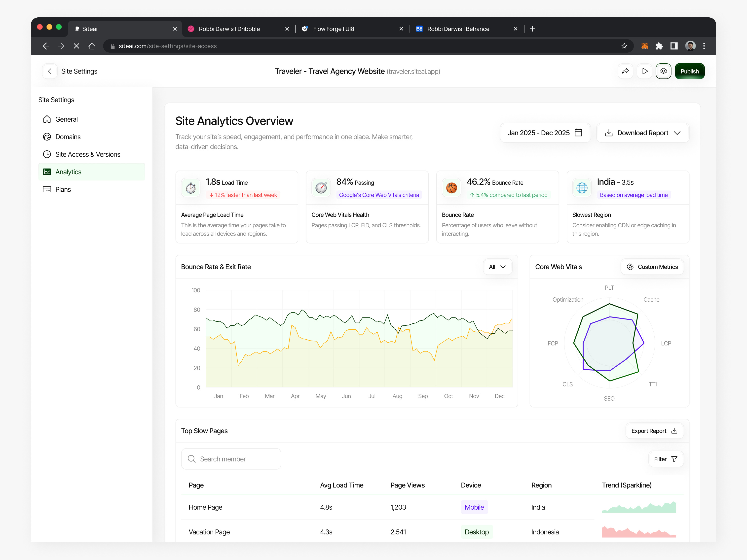Click the Publish button
The width and height of the screenshot is (747, 560).
689,71
